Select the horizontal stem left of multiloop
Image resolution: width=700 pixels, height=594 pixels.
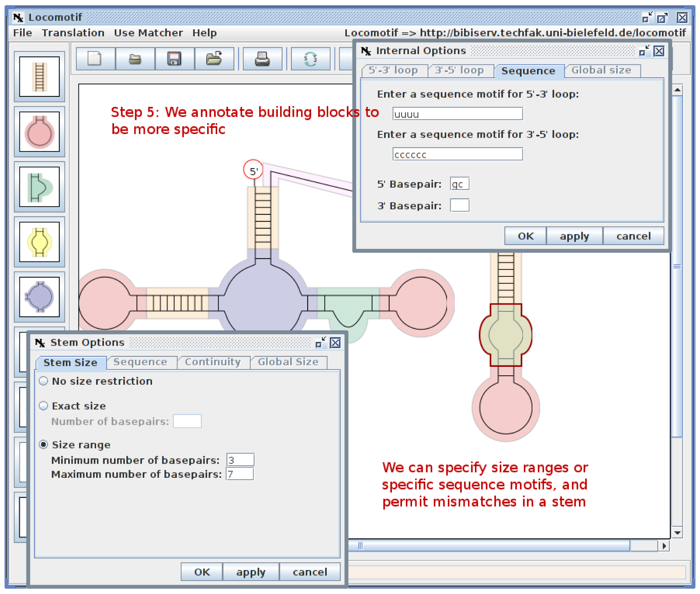click(x=177, y=303)
